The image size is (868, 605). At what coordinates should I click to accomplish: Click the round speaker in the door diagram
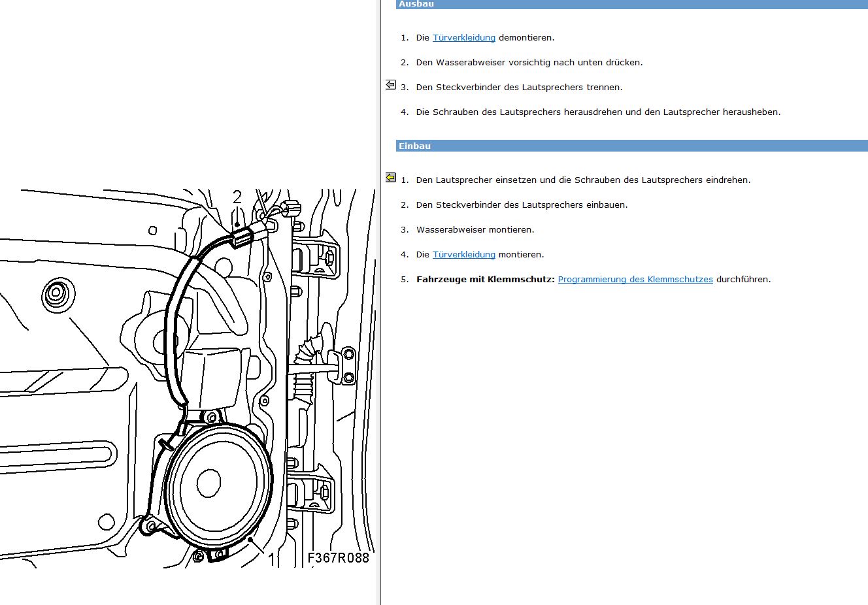(218, 484)
